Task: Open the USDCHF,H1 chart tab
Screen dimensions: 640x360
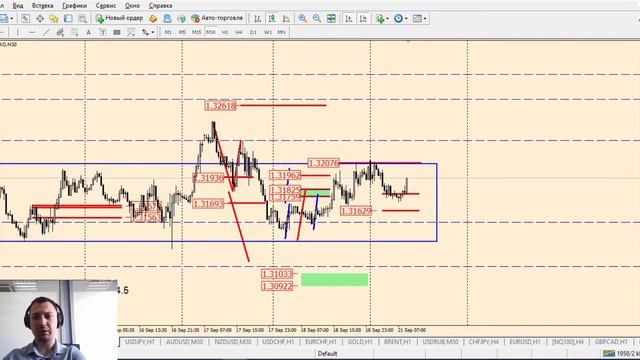Action: click(278, 342)
